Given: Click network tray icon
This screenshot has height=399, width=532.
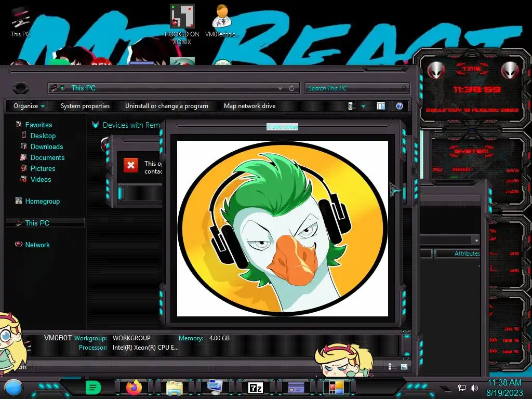Looking at the screenshot, I should pyautogui.click(x=462, y=388).
